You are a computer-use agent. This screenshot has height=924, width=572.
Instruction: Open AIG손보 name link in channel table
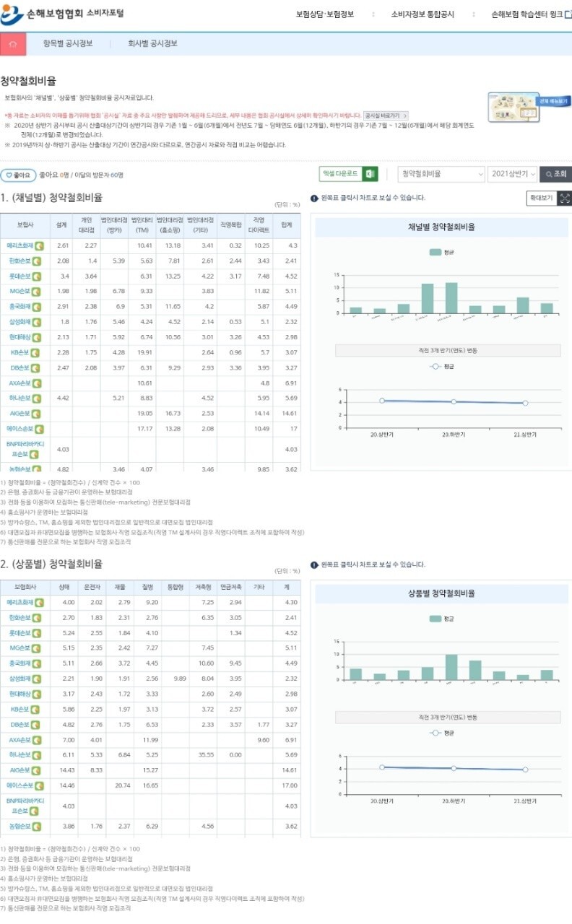pyautogui.click(x=20, y=414)
